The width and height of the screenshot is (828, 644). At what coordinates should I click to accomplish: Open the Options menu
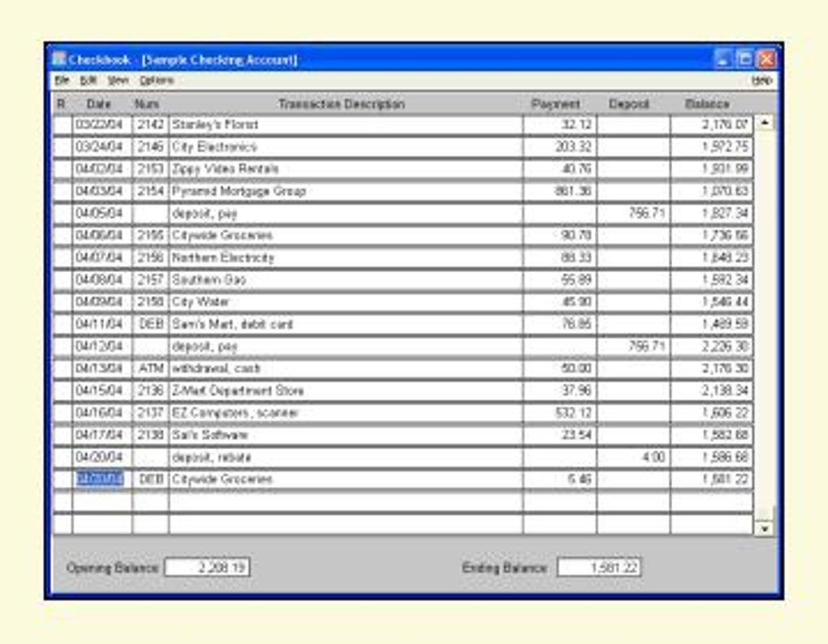pos(157,80)
